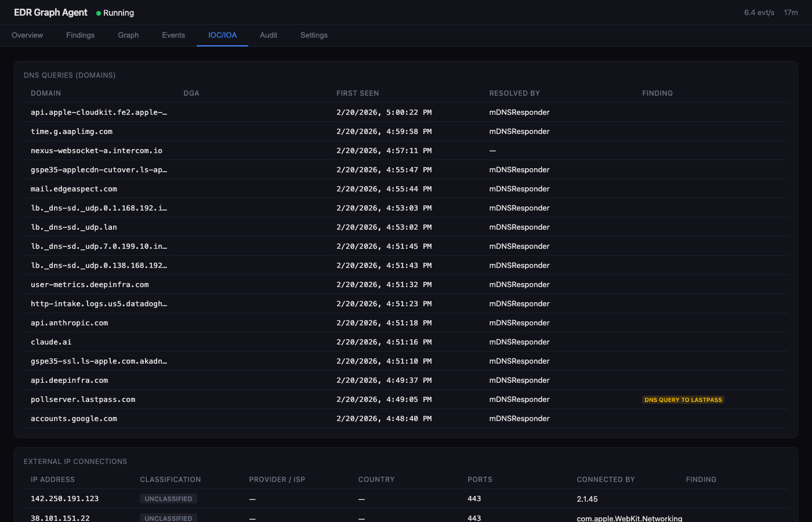
Task: Select the api.apple-cloudkit.fe2.apple domain row
Action: [406, 113]
